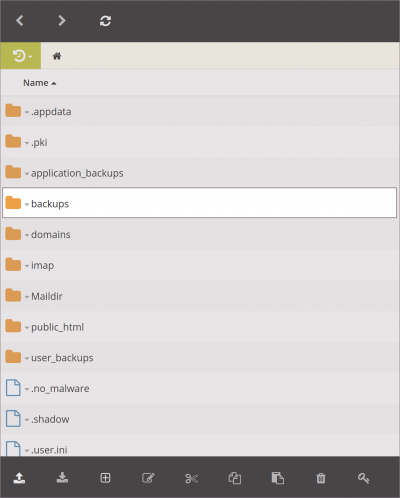This screenshot has width=400, height=498.
Task: Paste using the clipboard icon
Action: click(x=278, y=478)
